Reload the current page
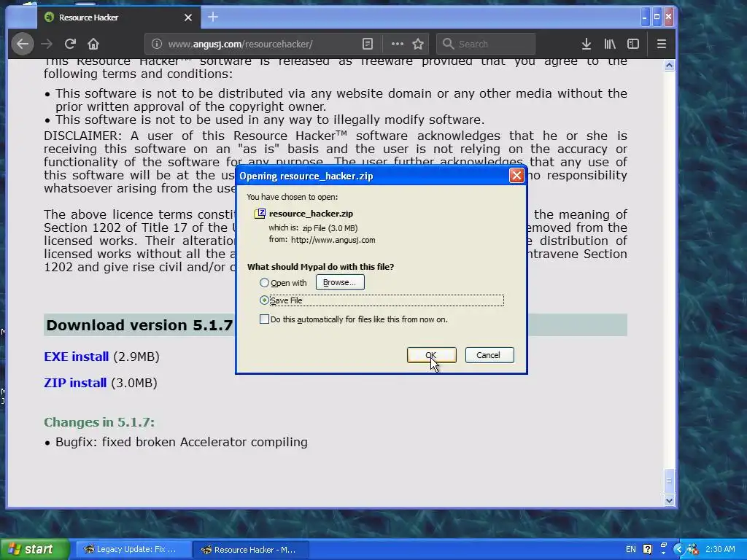The image size is (747, 560). pyautogui.click(x=70, y=44)
